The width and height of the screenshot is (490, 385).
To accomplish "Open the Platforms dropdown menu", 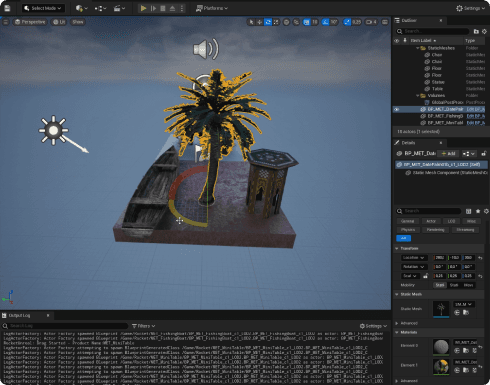I will (x=212, y=8).
